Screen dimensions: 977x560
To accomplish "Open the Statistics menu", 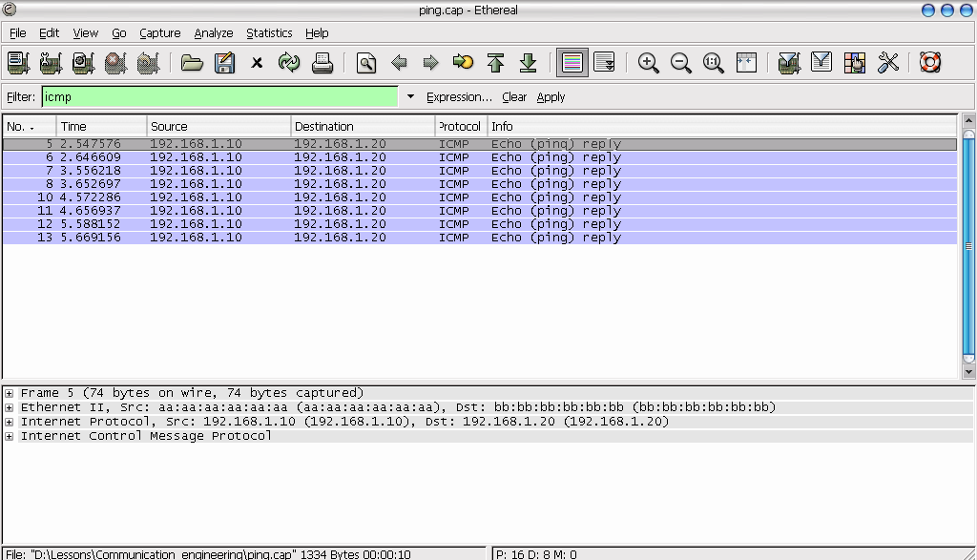I will point(269,33).
